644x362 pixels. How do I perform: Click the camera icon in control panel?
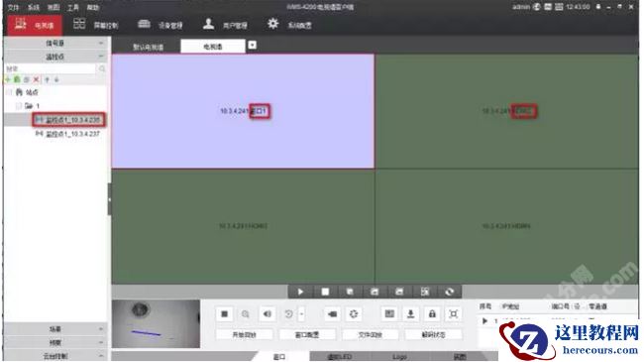coord(332,314)
